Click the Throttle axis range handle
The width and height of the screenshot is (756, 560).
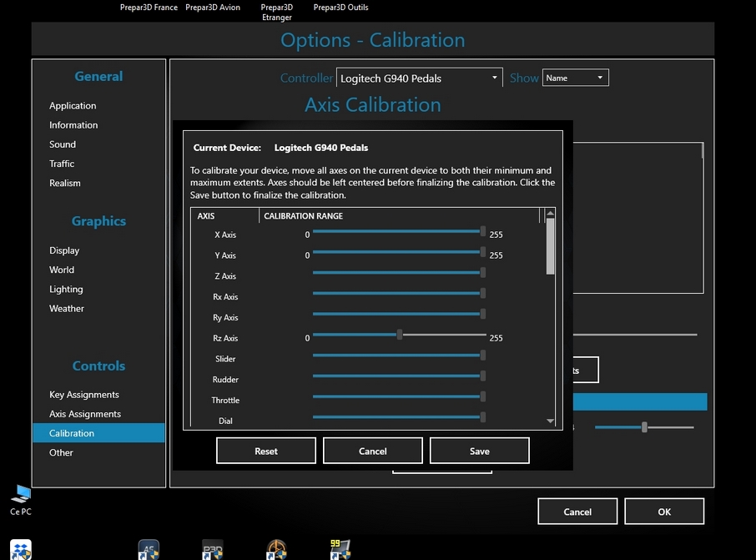point(482,396)
